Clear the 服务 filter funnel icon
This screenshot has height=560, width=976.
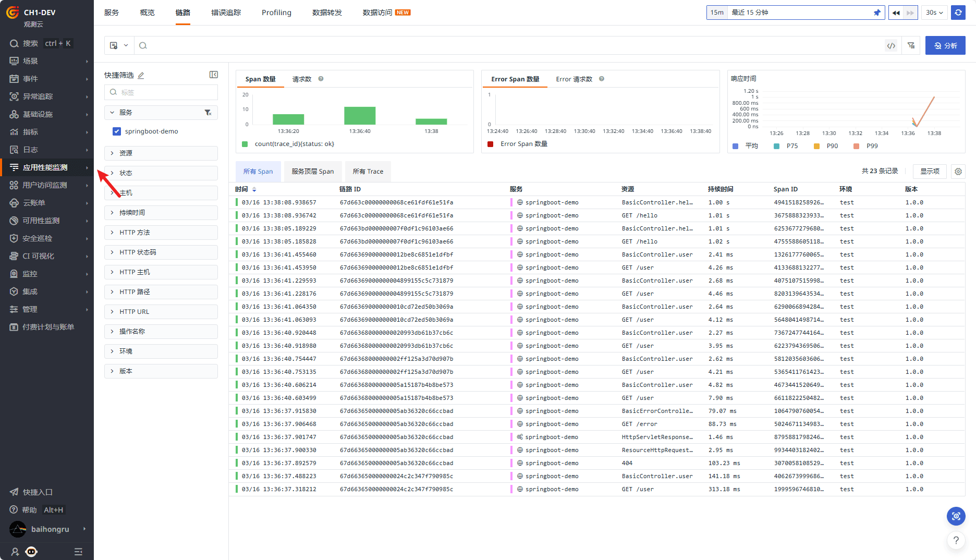pyautogui.click(x=208, y=113)
